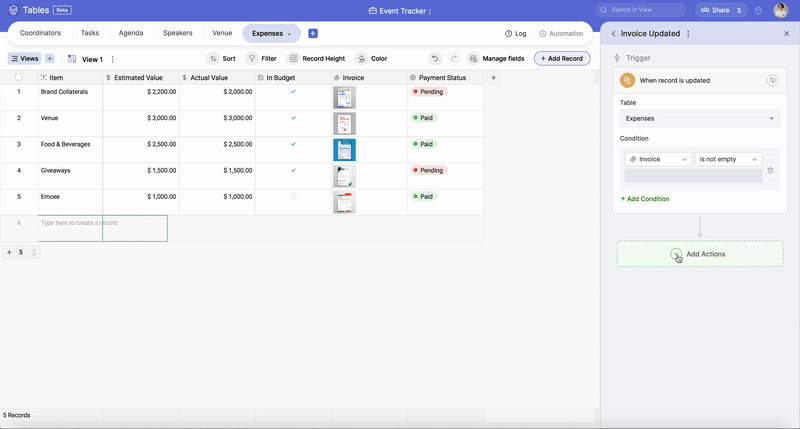Open Color settings

(x=371, y=59)
